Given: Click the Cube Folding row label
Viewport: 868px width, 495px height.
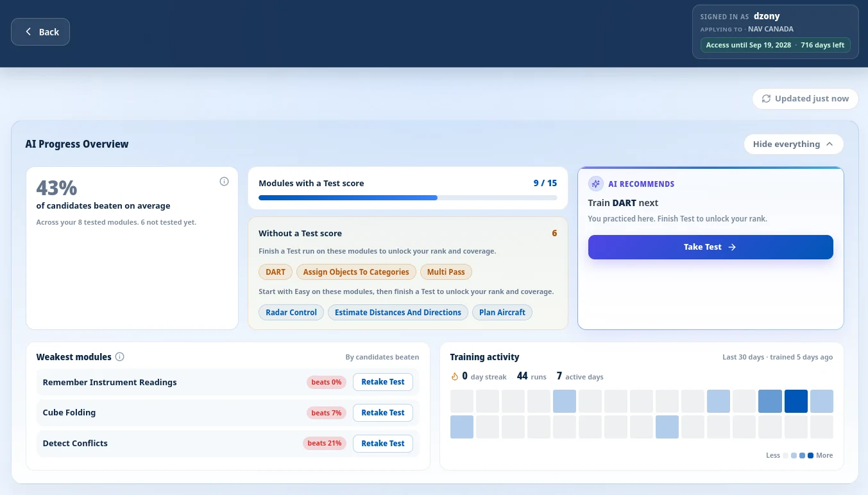Looking at the screenshot, I should point(69,413).
